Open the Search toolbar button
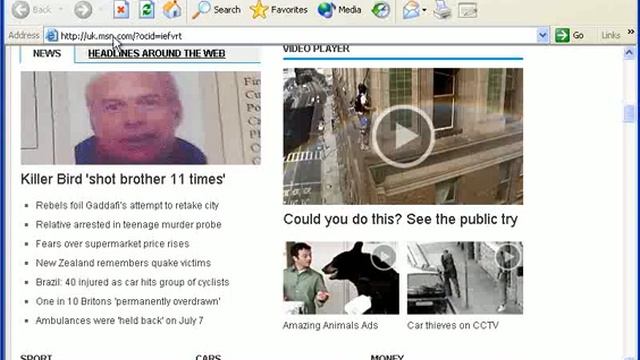The height and width of the screenshot is (360, 640). [x=216, y=9]
